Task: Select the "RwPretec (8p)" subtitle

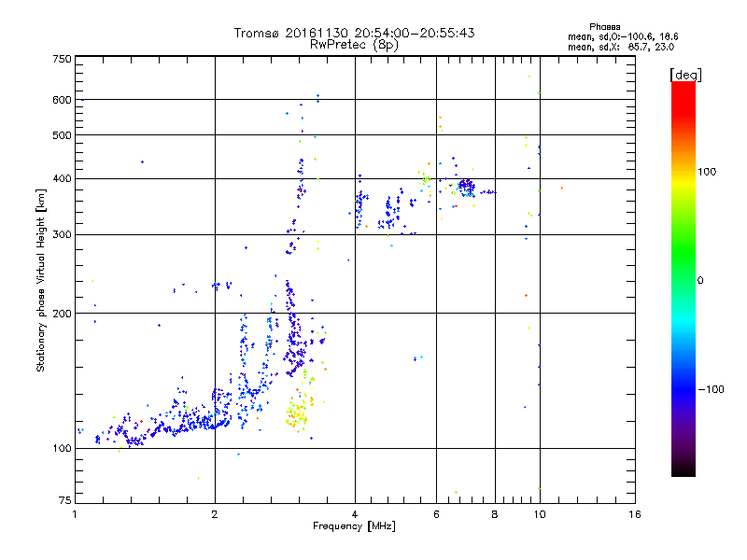Action: [x=354, y=45]
